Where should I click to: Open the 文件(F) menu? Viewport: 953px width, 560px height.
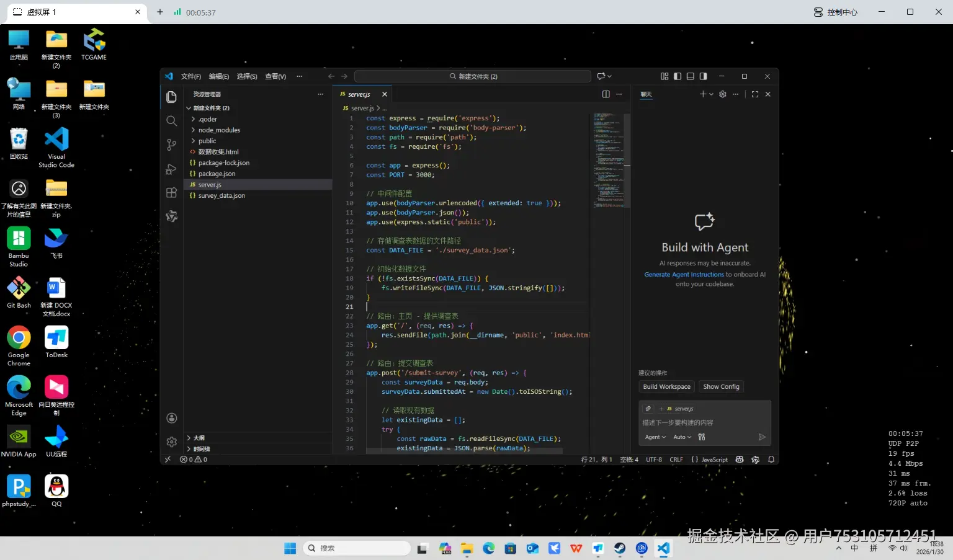[x=191, y=76]
